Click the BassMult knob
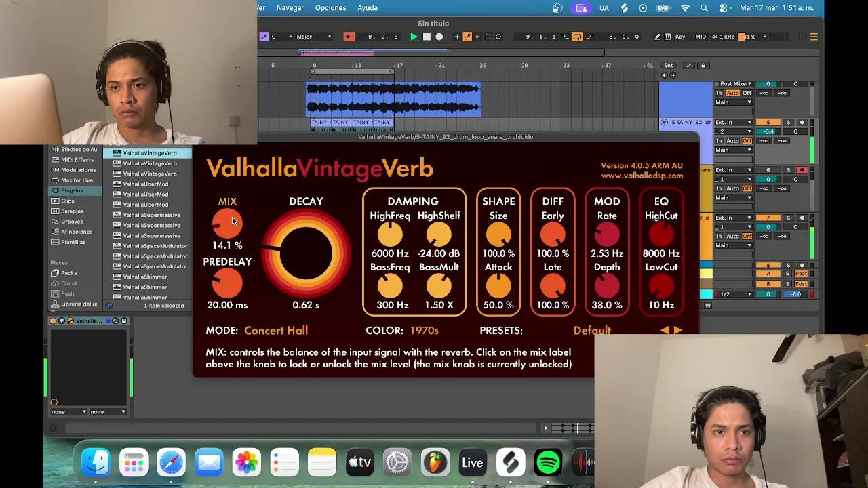 coord(439,286)
